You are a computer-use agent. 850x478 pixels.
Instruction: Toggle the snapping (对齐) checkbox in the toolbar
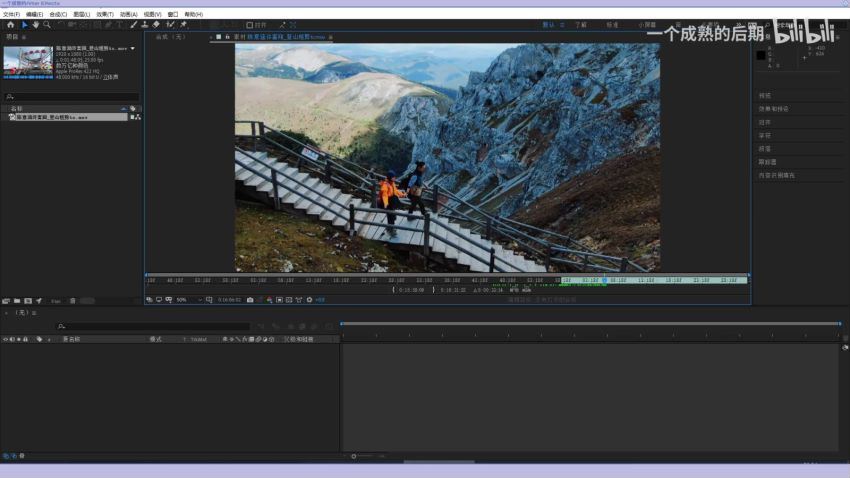coord(250,25)
